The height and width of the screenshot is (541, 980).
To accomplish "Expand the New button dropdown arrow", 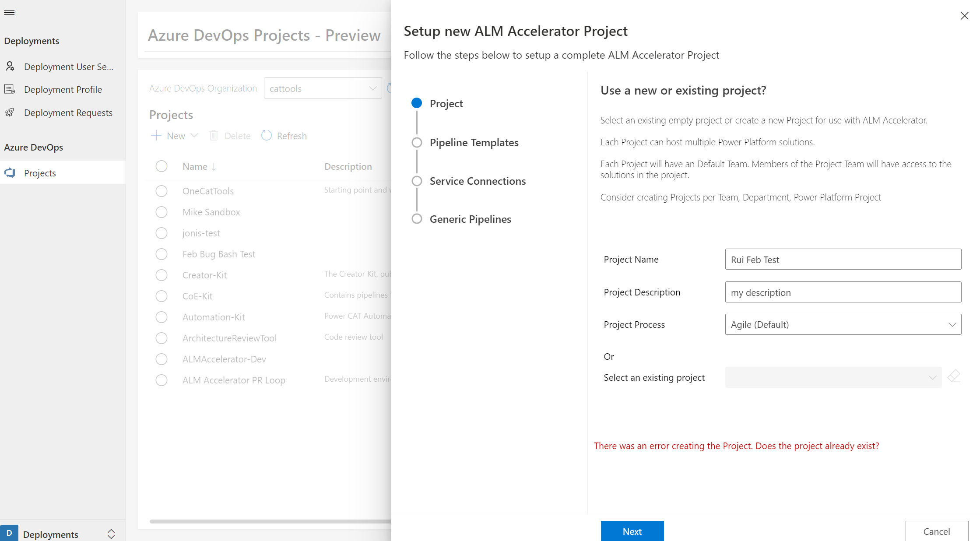I will [x=195, y=136].
